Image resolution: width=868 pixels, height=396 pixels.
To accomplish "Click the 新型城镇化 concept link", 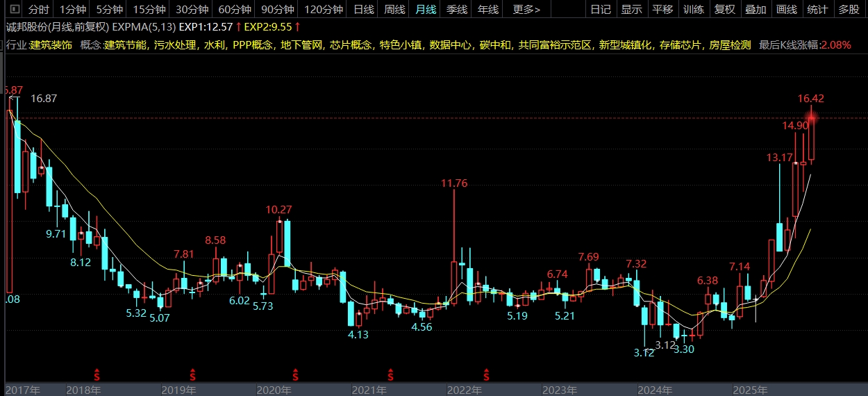I will coord(626,44).
